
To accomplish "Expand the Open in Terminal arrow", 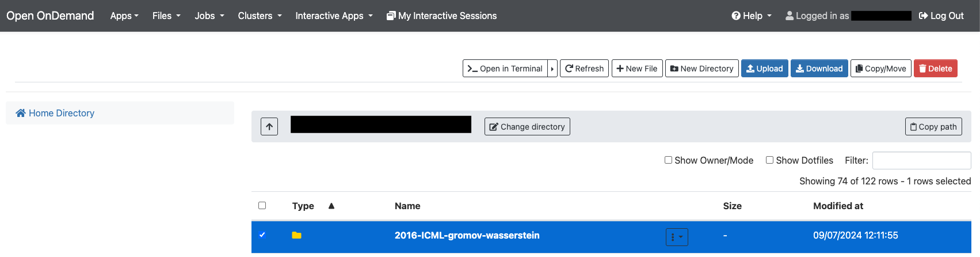I will (552, 69).
